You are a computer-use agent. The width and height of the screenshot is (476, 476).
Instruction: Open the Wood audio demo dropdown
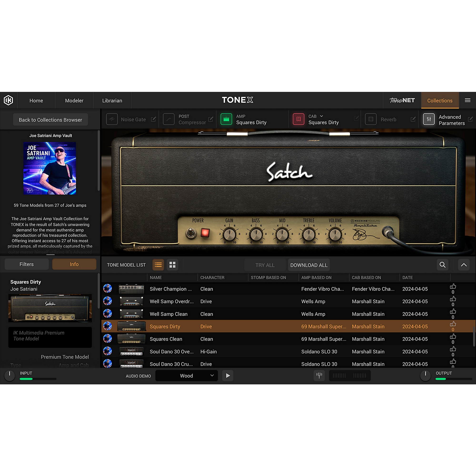point(187,376)
